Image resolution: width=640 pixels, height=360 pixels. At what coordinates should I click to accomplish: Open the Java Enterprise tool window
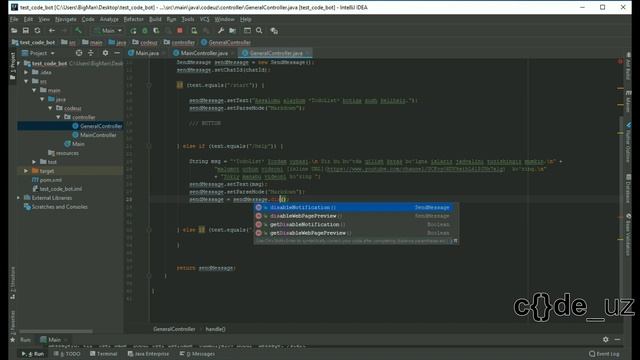(x=149, y=354)
